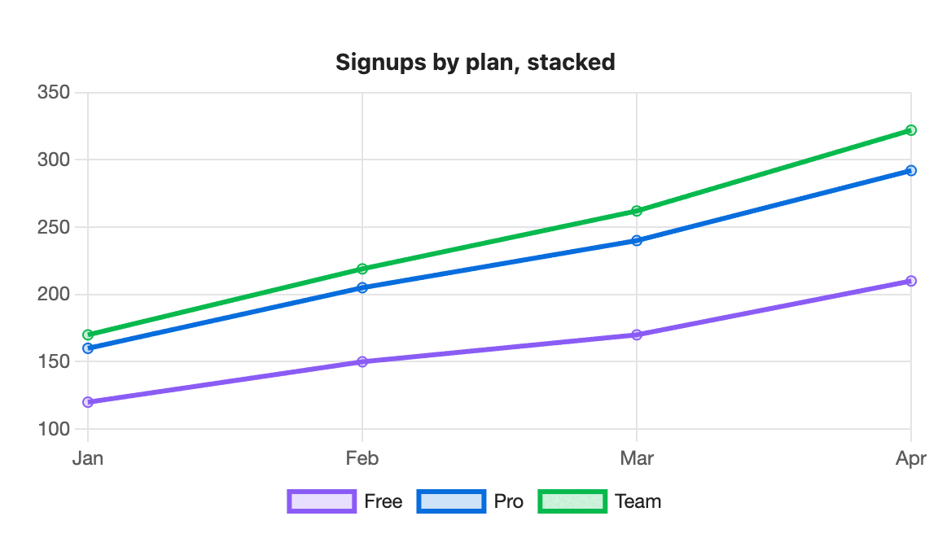This screenshot has height=560, width=951.
Task: Select the Team data point at Mar
Action: (x=637, y=211)
